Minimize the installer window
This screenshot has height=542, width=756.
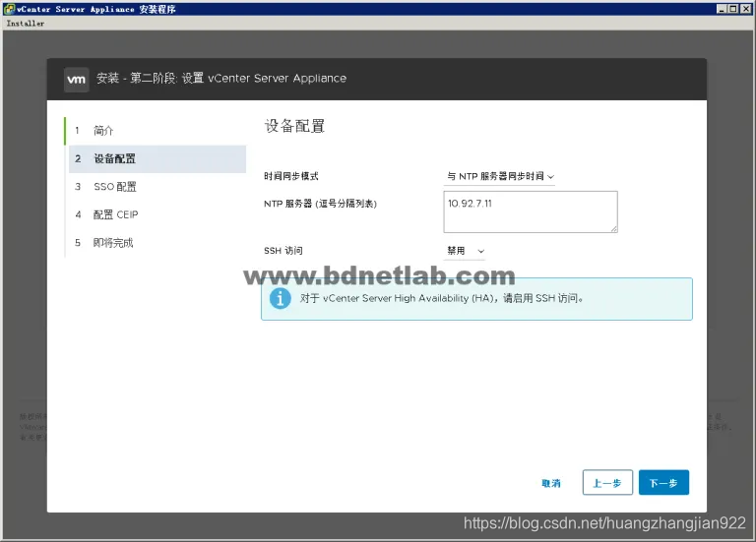722,9
